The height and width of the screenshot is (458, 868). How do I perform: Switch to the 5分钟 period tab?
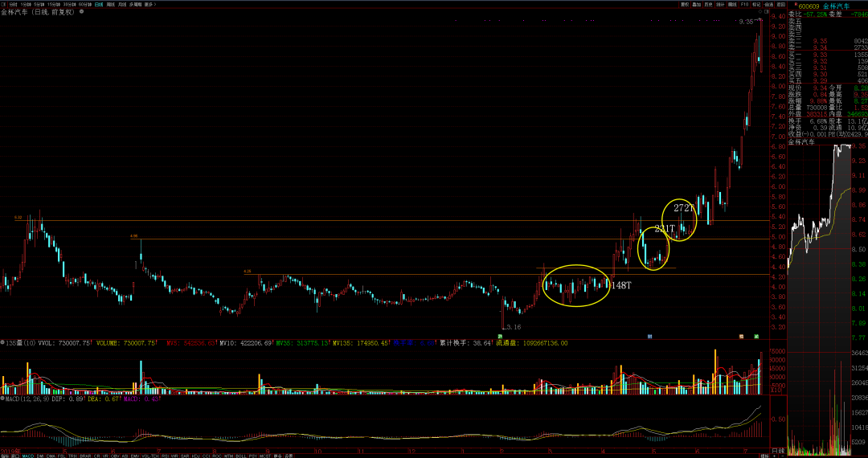click(39, 5)
